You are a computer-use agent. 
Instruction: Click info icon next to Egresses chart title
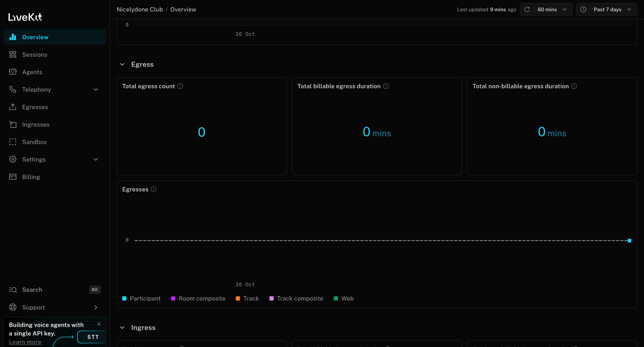pos(154,189)
